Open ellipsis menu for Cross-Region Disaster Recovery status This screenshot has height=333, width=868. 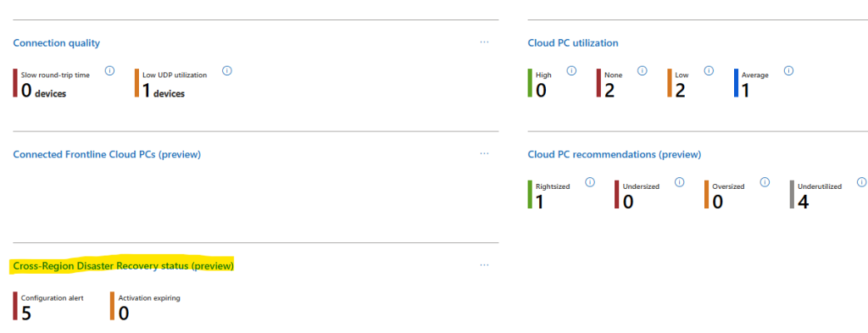click(484, 265)
